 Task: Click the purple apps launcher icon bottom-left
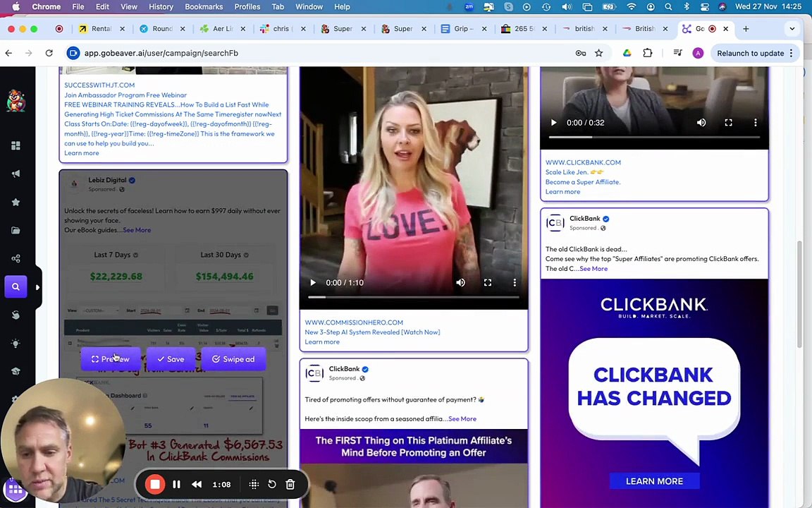pyautogui.click(x=15, y=489)
